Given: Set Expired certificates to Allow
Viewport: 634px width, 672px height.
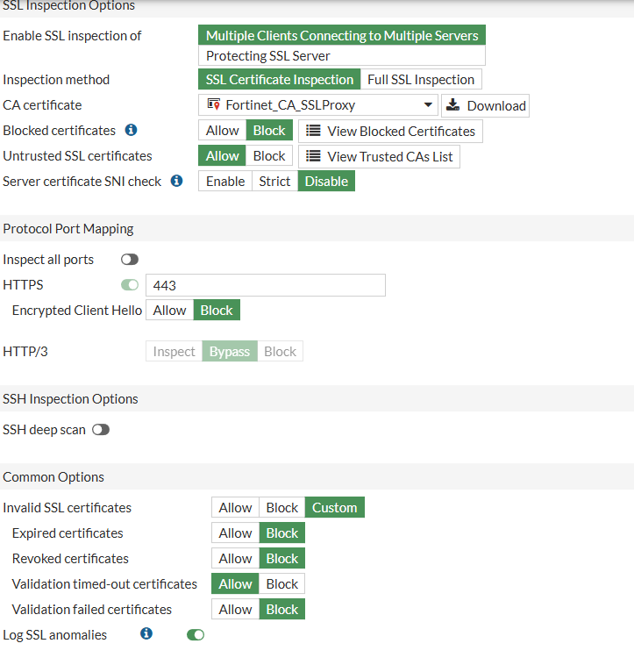Looking at the screenshot, I should coord(235,533).
